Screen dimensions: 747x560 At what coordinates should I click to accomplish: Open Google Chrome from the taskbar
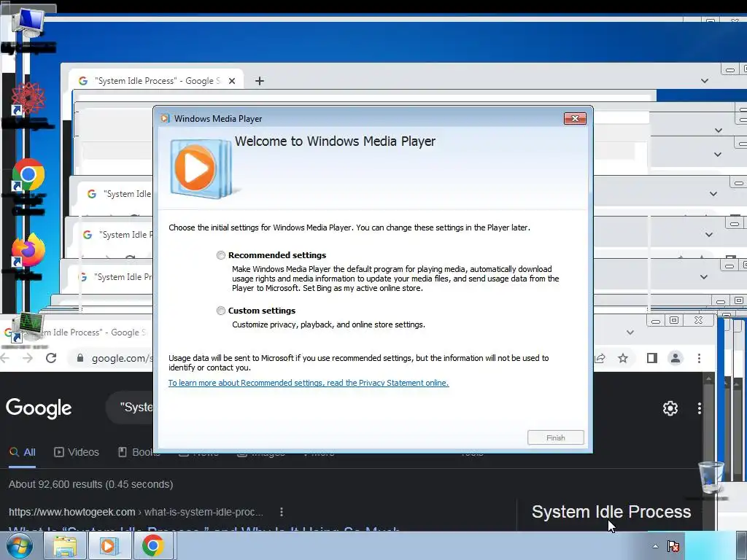coord(153,545)
